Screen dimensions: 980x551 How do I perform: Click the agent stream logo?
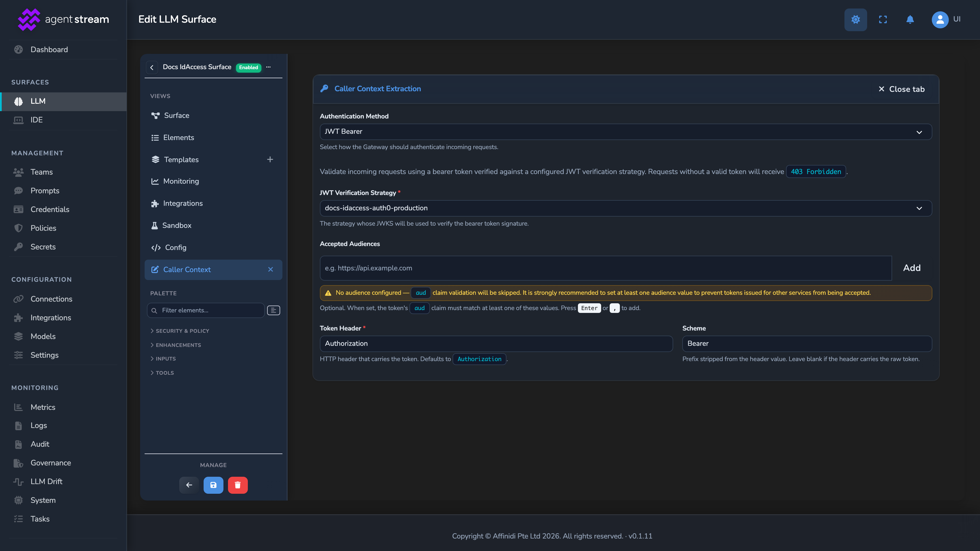63,19
